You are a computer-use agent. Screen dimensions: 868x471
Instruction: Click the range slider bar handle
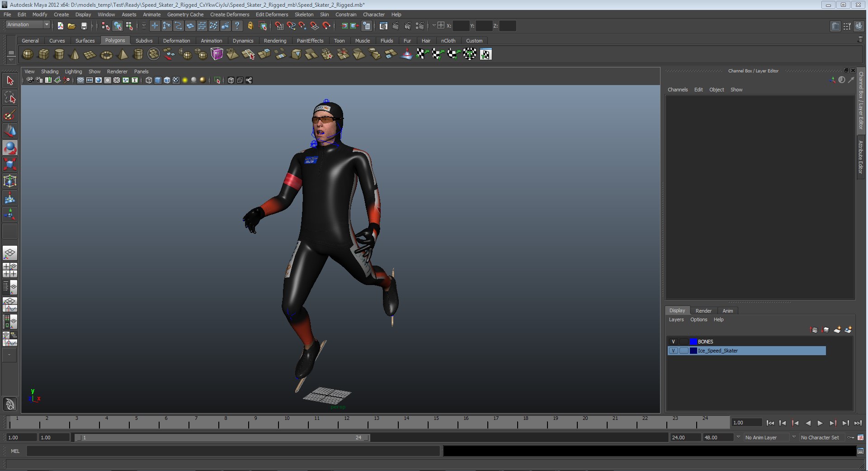[x=222, y=438]
